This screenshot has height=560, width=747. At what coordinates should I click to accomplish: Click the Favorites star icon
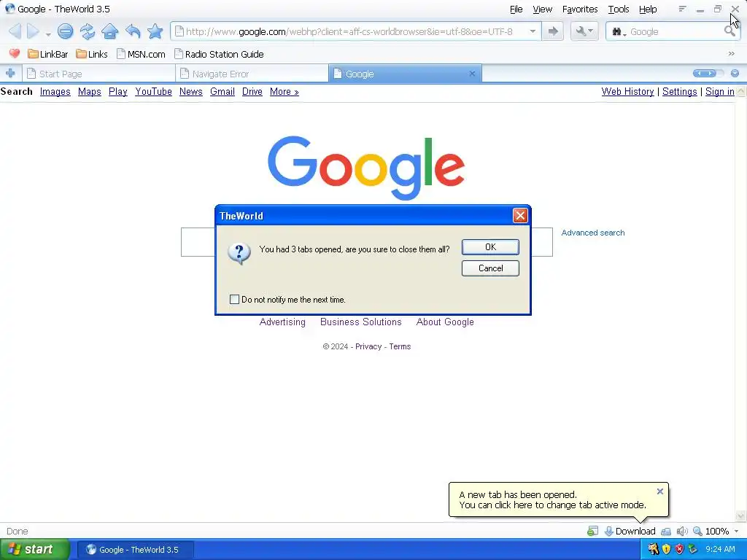tap(155, 31)
